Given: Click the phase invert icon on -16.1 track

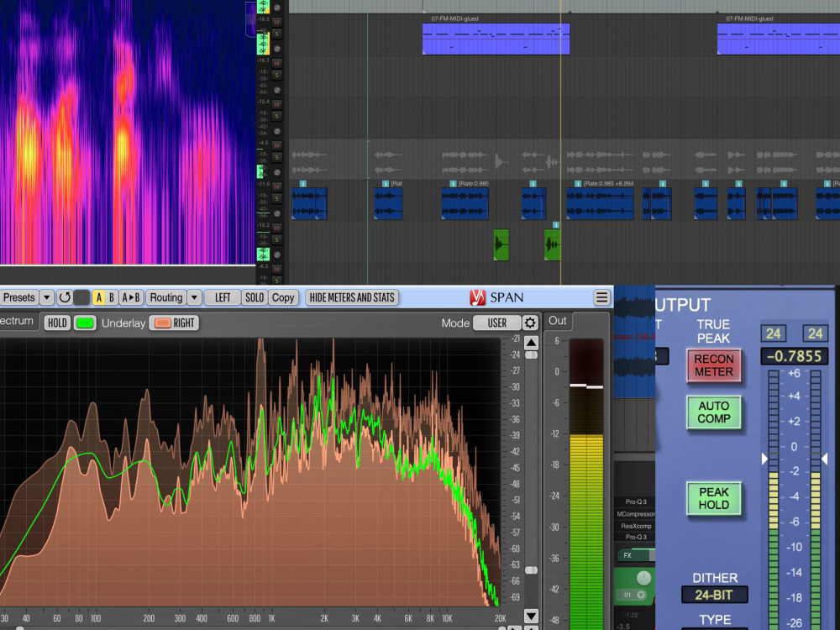Looking at the screenshot, I should click(277, 91).
